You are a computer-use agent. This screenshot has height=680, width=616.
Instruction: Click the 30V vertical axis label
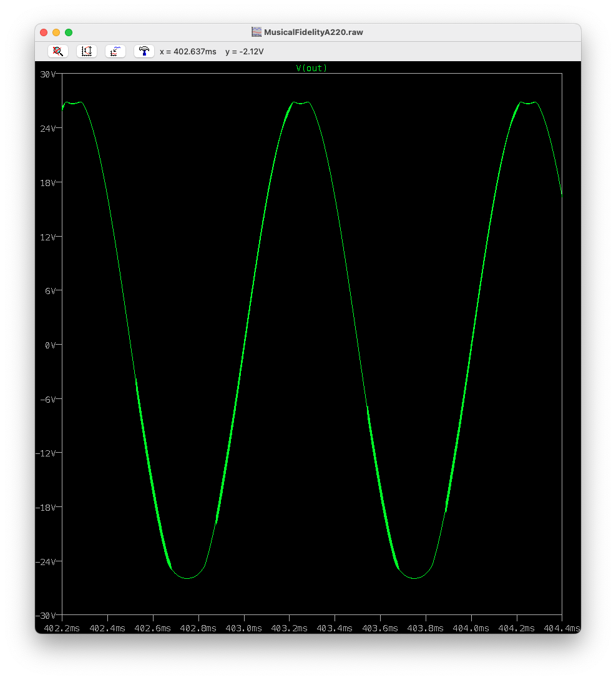pyautogui.click(x=47, y=74)
